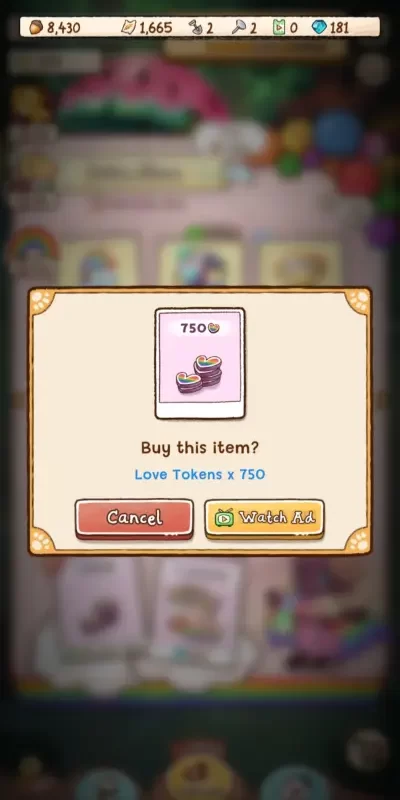Tap the magnifying glass item icon
Screen dimensions: 400x800
(238, 27)
